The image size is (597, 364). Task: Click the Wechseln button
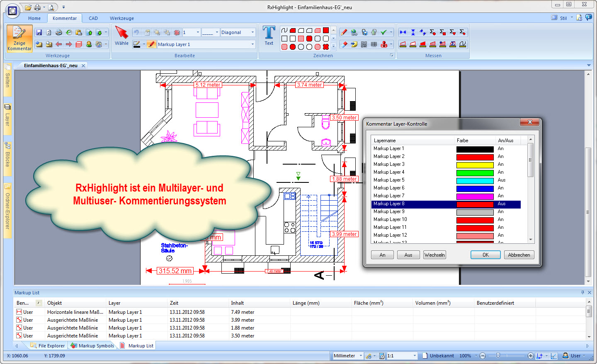(434, 255)
